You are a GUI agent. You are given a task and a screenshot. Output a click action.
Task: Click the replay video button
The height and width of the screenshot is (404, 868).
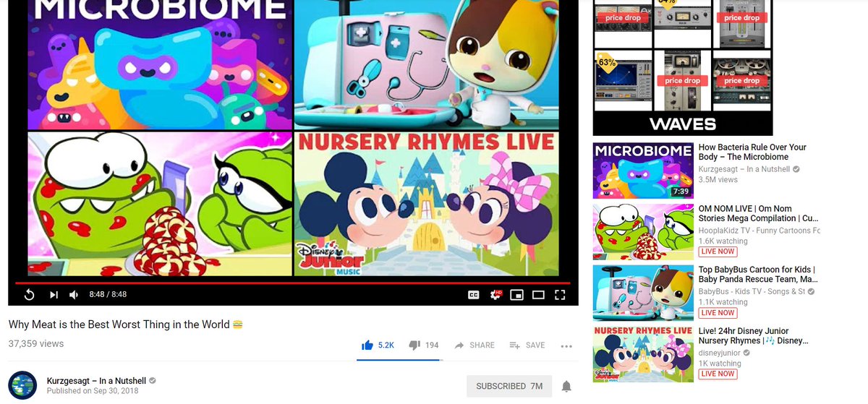(x=29, y=295)
